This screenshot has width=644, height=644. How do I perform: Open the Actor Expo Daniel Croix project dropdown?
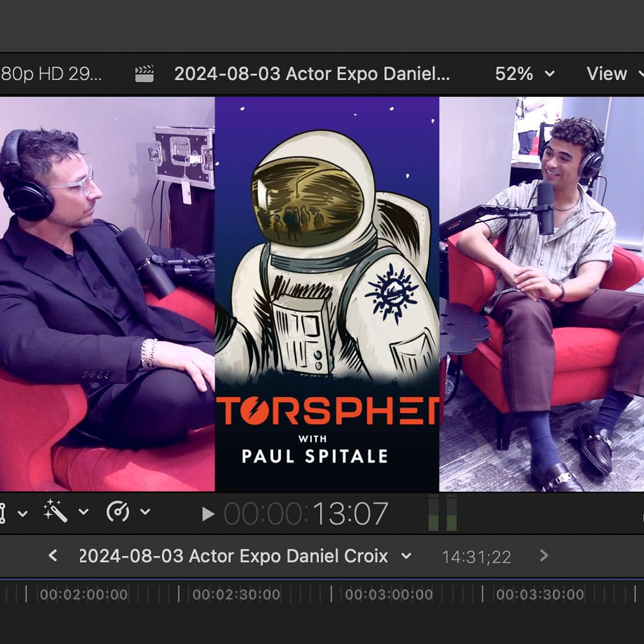406,556
